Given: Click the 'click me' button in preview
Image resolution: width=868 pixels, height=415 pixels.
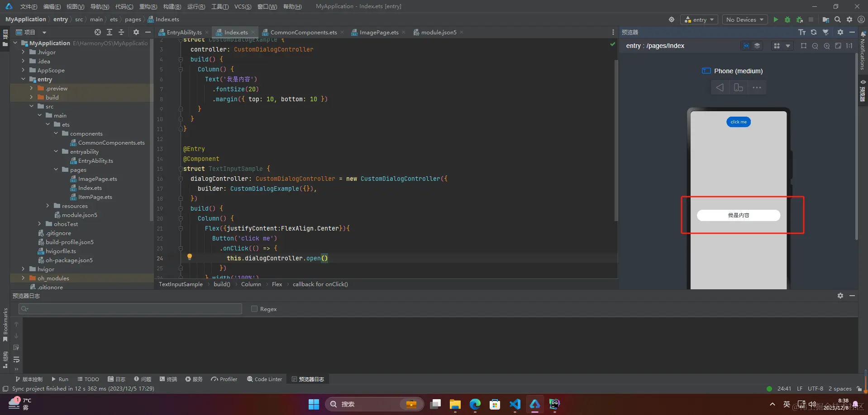Looking at the screenshot, I should tap(739, 122).
